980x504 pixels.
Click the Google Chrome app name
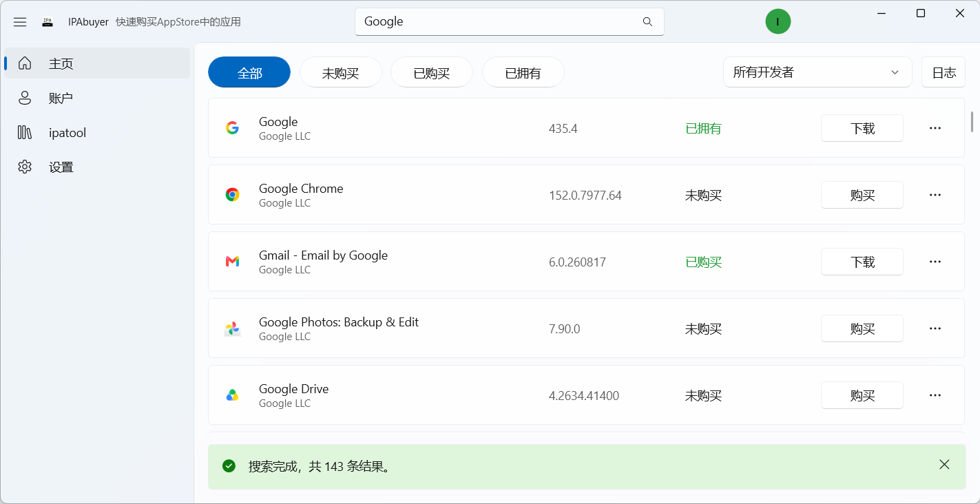(301, 188)
